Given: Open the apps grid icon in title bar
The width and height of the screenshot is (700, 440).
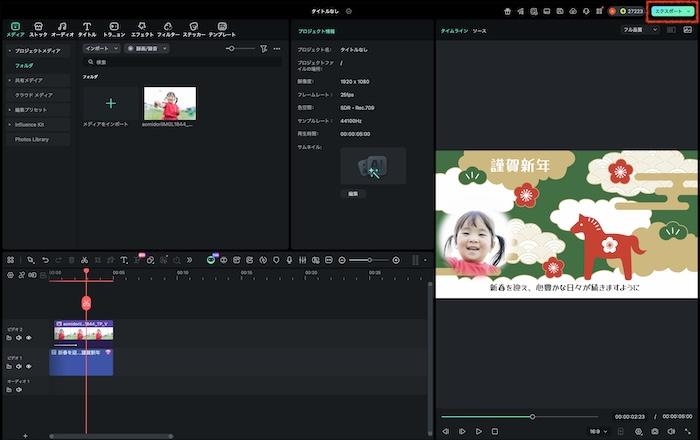Looking at the screenshot, I should [599, 12].
